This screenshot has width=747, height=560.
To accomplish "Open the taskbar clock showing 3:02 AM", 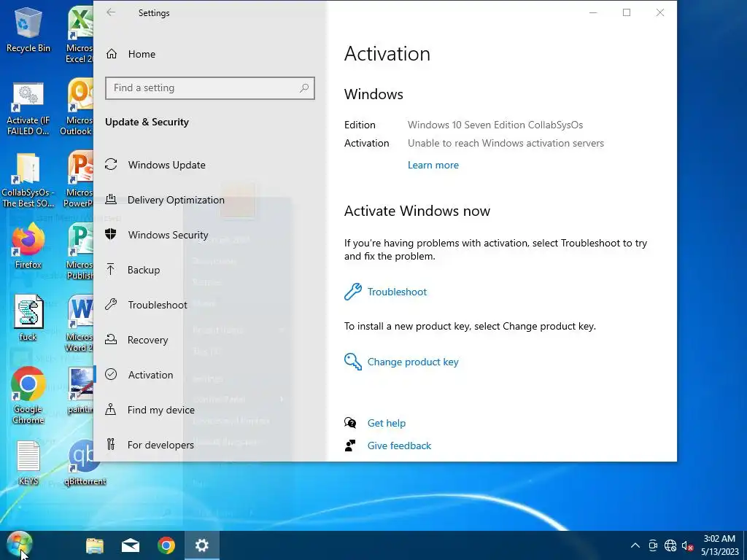I will click(x=719, y=545).
